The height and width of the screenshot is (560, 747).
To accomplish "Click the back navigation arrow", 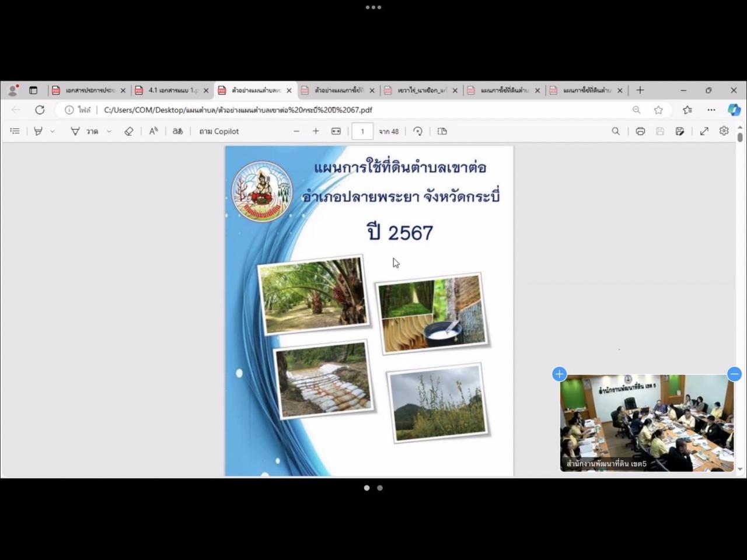I will [x=16, y=110].
